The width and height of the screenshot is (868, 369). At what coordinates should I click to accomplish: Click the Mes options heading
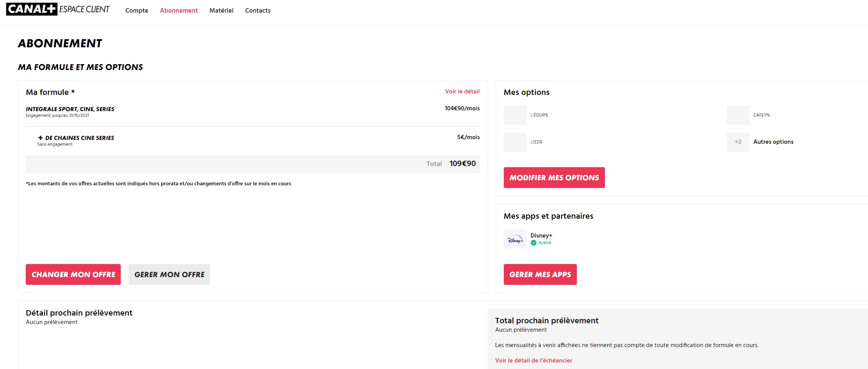[526, 92]
